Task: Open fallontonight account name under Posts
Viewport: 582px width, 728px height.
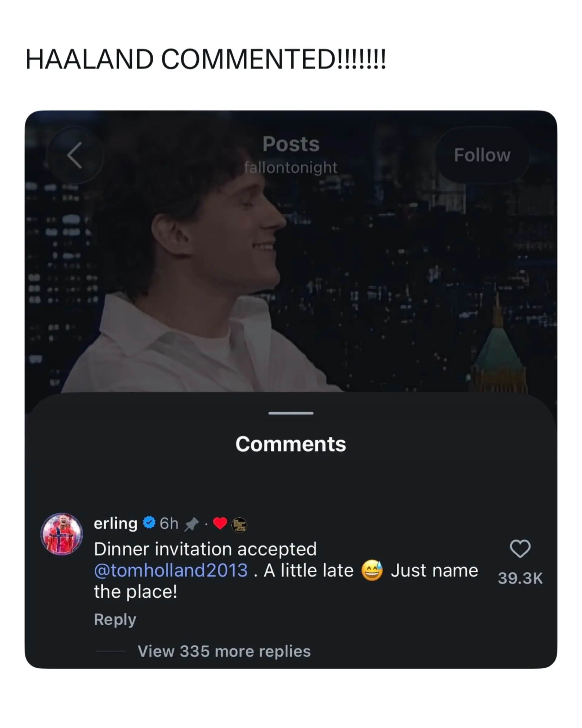Action: [x=291, y=167]
